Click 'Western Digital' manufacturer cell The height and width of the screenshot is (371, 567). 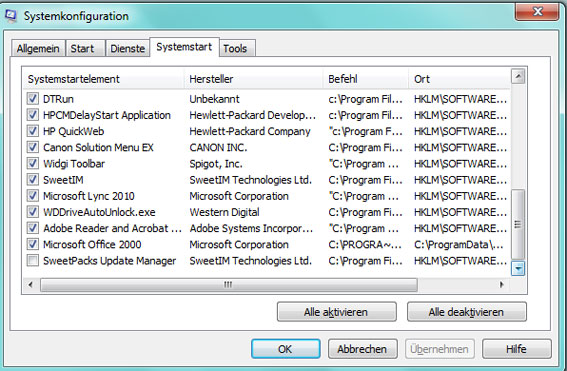(225, 212)
